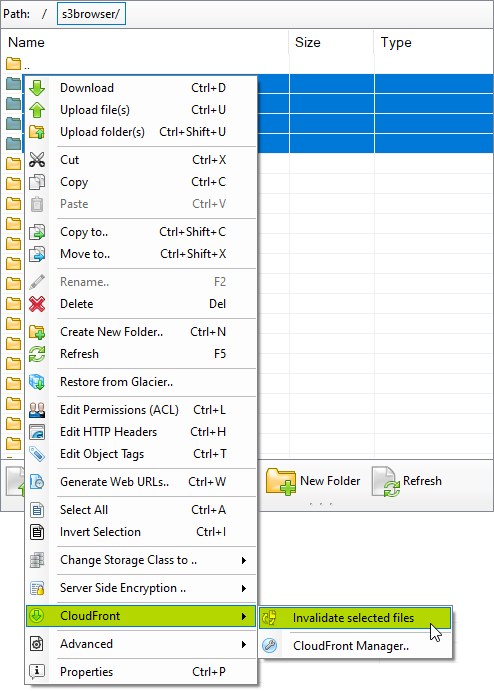The image size is (494, 691).
Task: Expand the Change Storage Class submenu arrow
Action: pyautogui.click(x=244, y=560)
